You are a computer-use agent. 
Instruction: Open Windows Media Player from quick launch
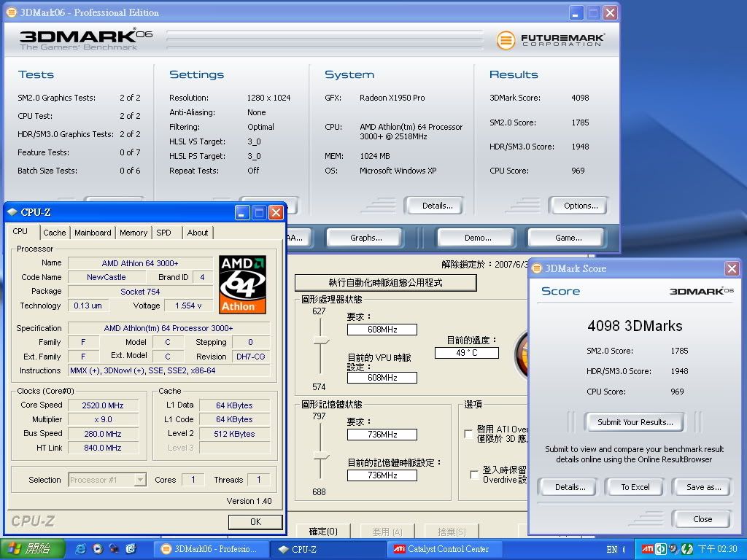[x=97, y=549]
